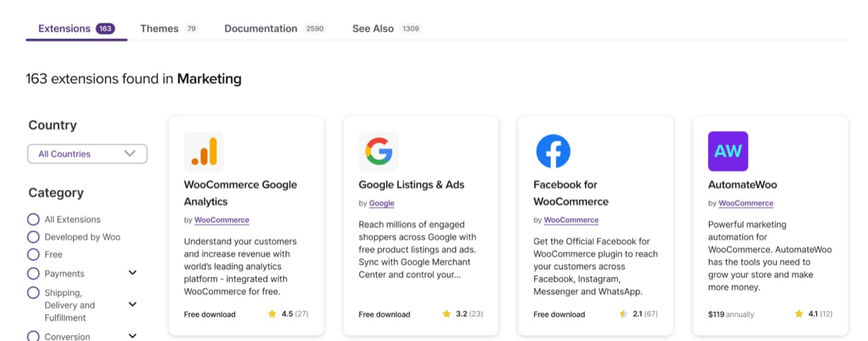Screen dimensions: 868x341
Task: Switch to the Themes tab
Action: (169, 29)
